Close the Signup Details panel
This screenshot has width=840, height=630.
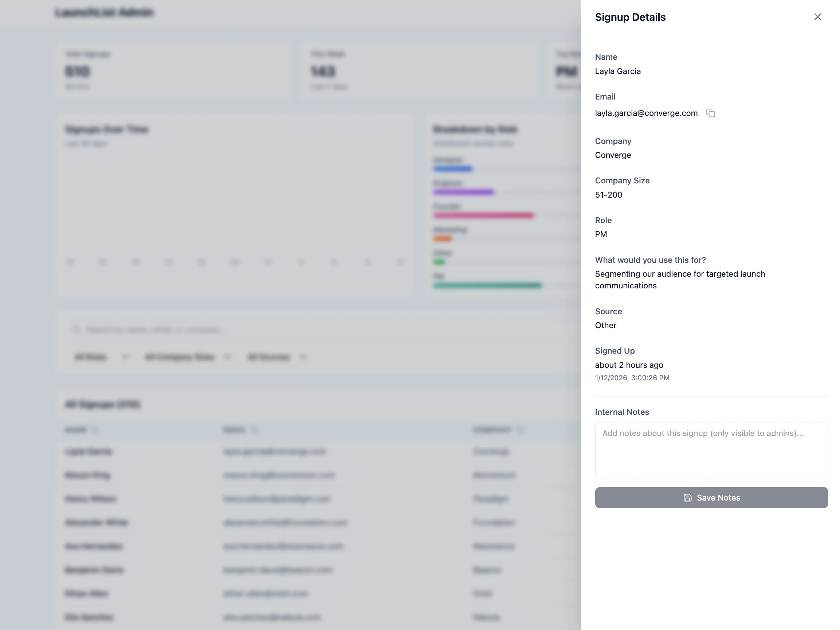click(x=817, y=17)
